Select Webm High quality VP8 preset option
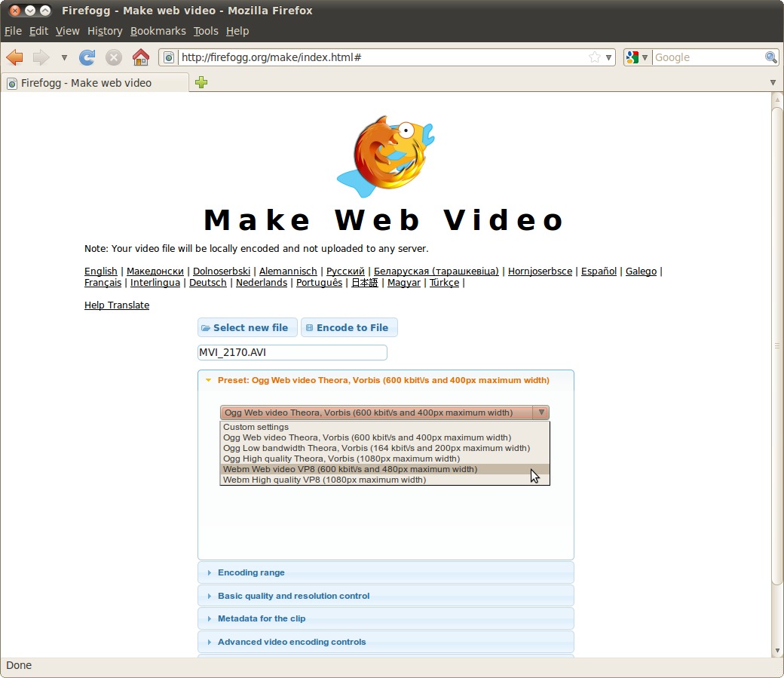Image resolution: width=784 pixels, height=678 pixels. [324, 480]
